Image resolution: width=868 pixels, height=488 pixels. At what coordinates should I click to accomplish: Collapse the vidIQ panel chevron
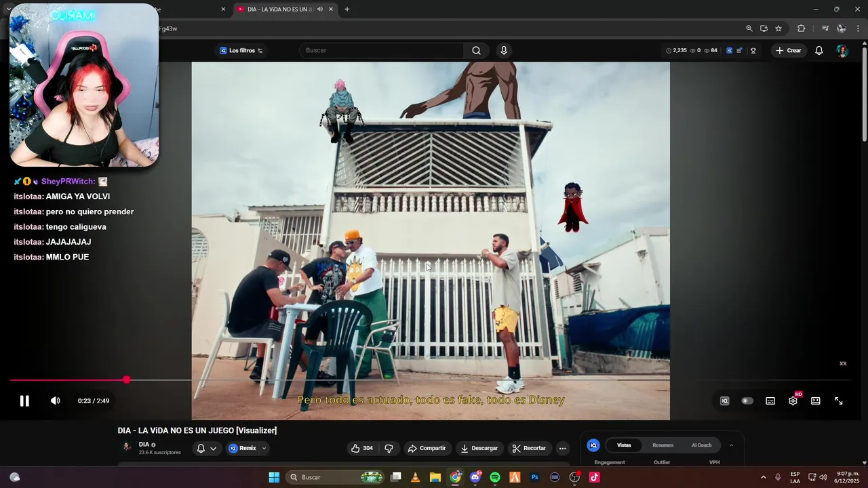click(731, 445)
